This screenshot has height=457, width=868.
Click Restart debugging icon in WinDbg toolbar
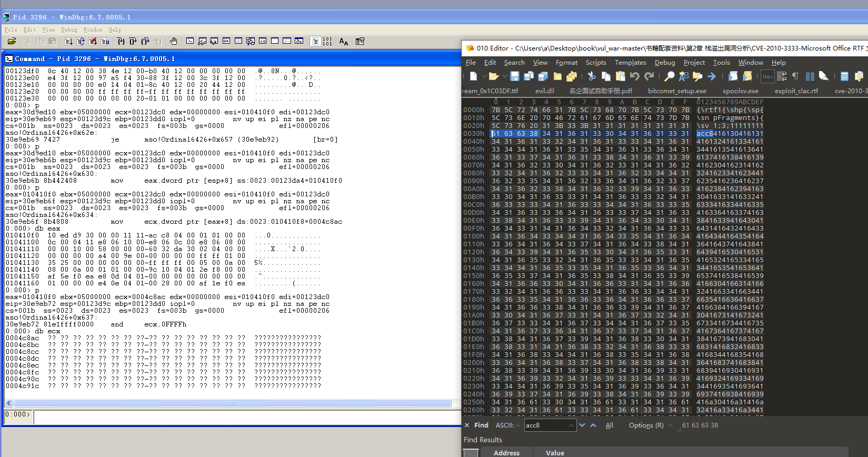coord(81,41)
